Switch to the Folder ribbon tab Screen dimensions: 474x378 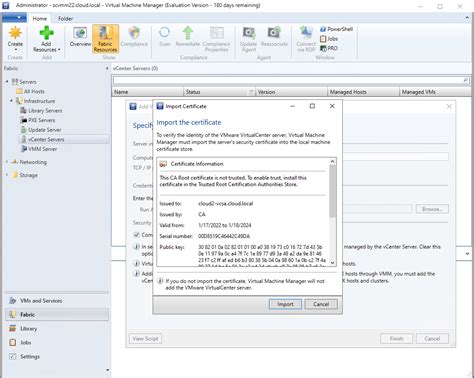click(x=65, y=19)
